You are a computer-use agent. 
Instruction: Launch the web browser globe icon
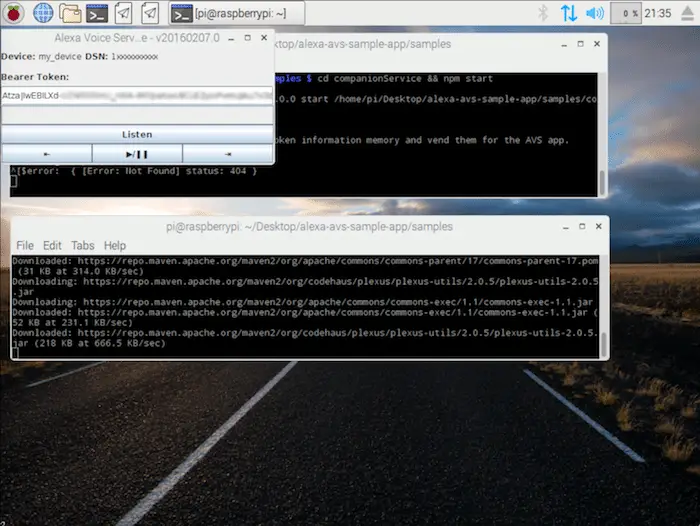pos(43,13)
